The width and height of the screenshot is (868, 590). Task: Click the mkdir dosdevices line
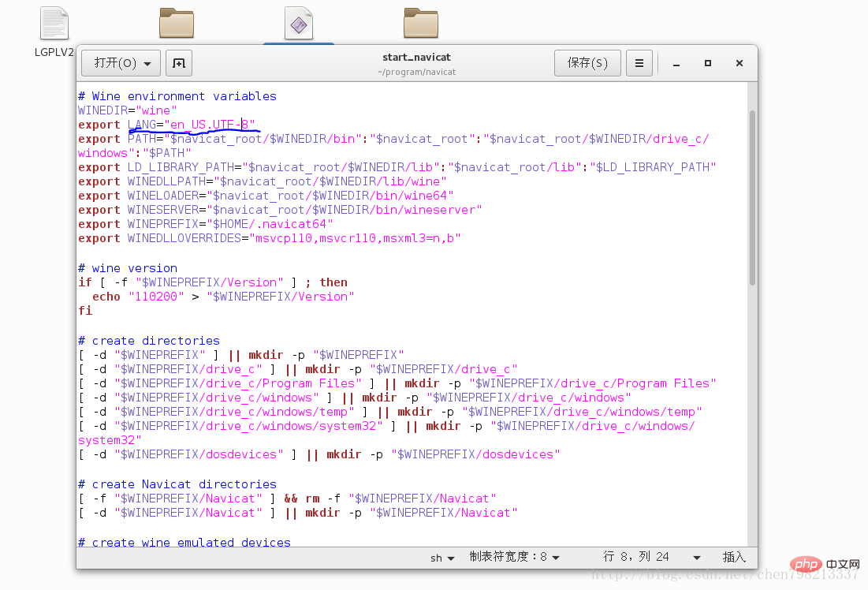tap(319, 455)
